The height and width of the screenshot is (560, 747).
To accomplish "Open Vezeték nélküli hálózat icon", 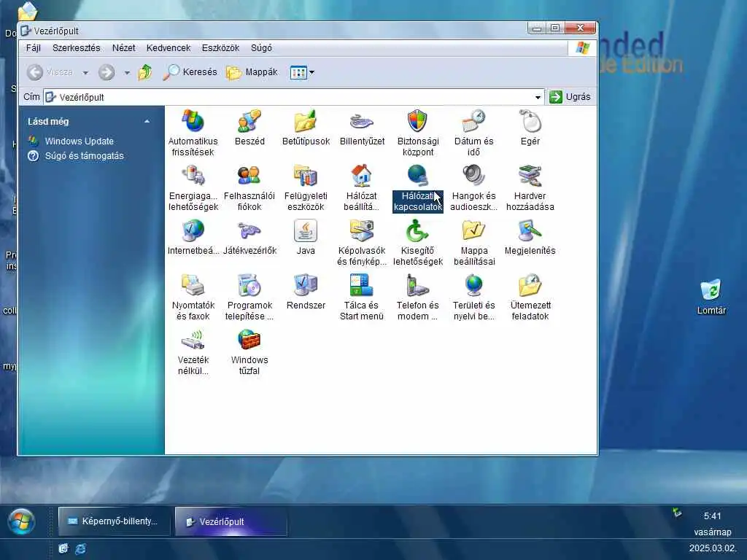I will [x=193, y=352].
